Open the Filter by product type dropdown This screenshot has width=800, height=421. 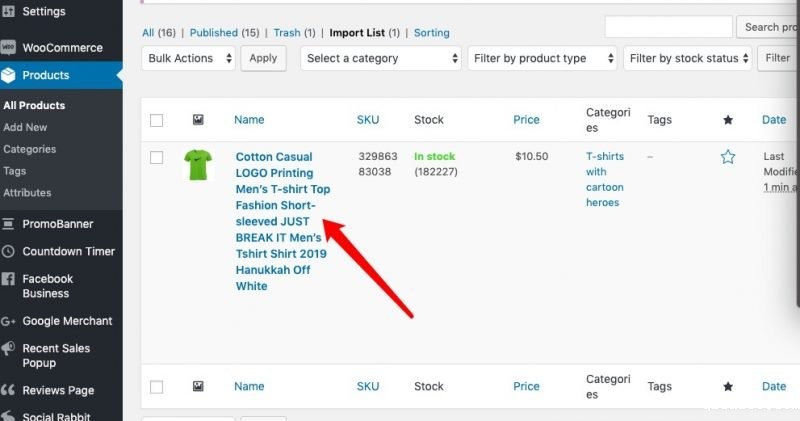coord(541,58)
